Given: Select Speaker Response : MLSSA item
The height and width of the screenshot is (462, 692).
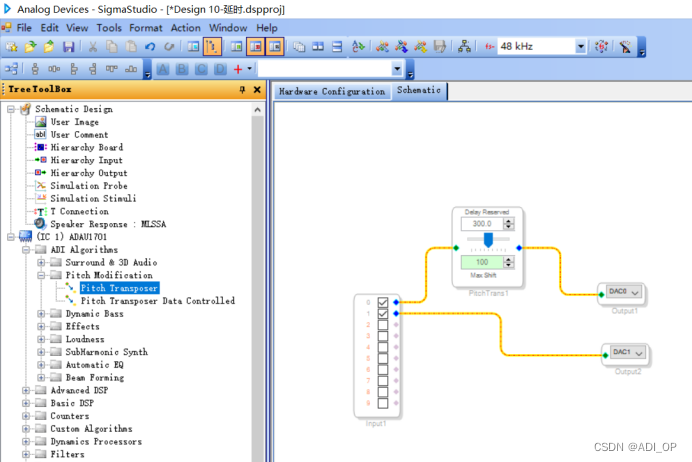Looking at the screenshot, I should [108, 224].
